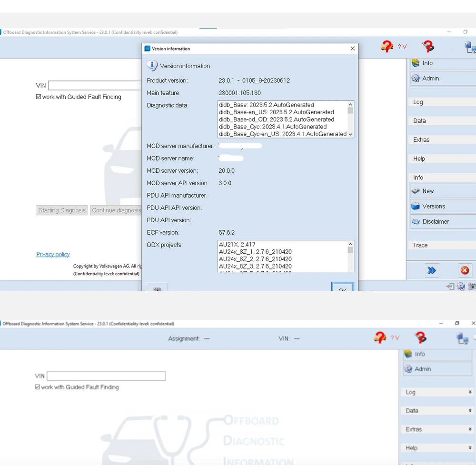Click the Diagnostic data list scroll-down arrow

coord(350,134)
